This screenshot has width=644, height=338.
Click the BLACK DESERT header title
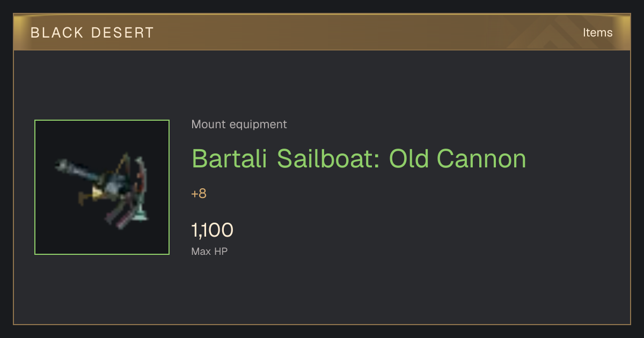pyautogui.click(x=92, y=33)
